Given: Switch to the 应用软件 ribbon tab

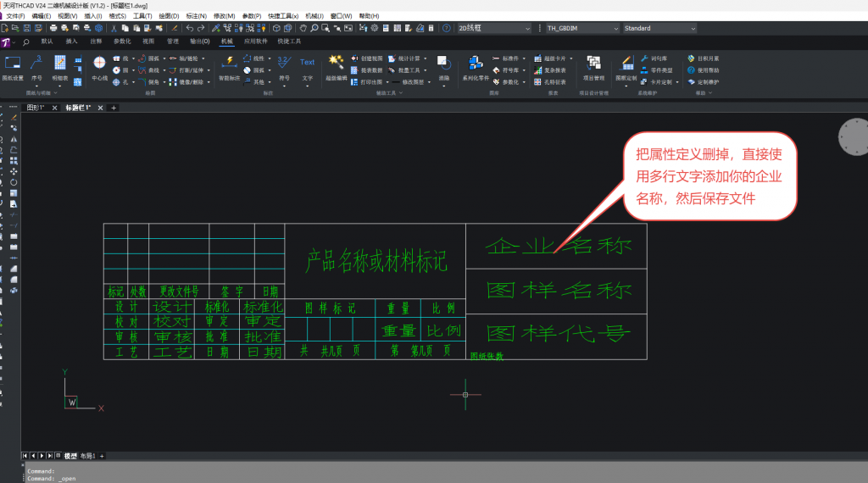Looking at the screenshot, I should [255, 42].
